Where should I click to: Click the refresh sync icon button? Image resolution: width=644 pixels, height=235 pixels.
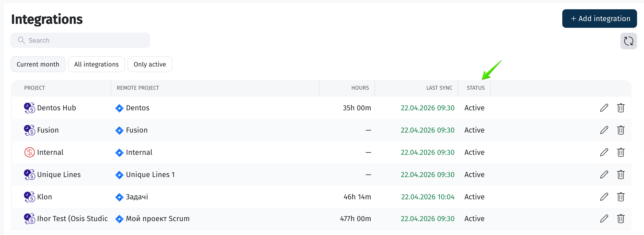click(628, 41)
